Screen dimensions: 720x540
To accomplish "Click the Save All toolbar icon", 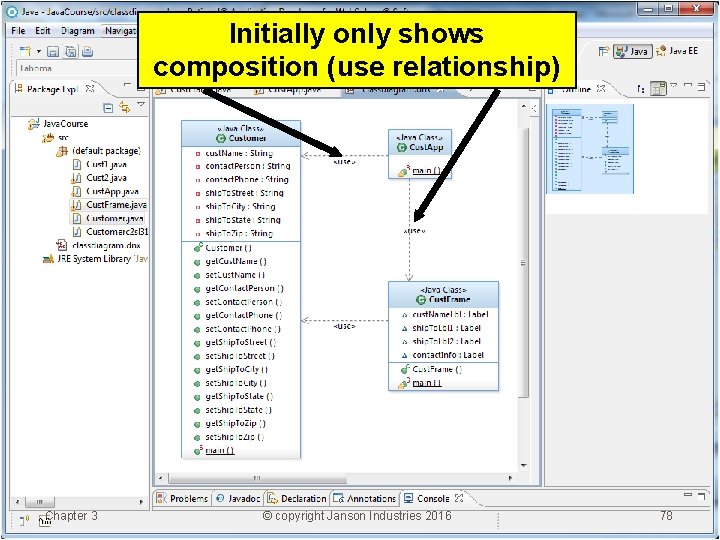I will point(71,51).
